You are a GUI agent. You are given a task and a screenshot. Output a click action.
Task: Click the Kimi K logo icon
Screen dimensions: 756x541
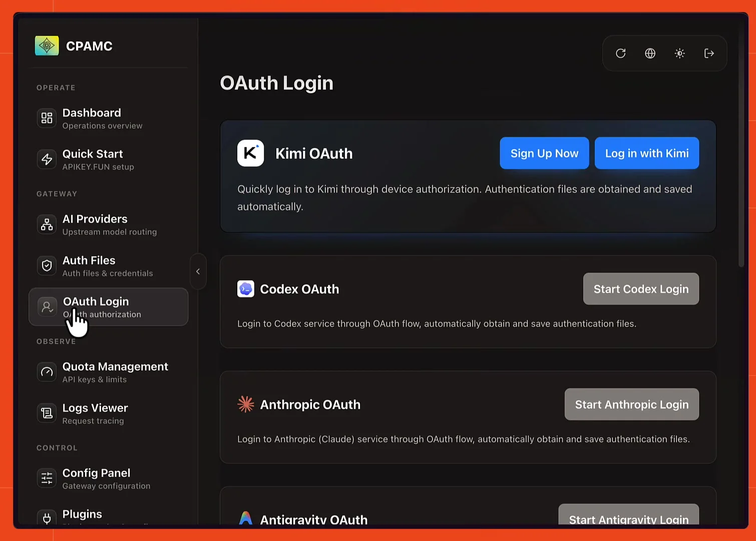(x=250, y=153)
